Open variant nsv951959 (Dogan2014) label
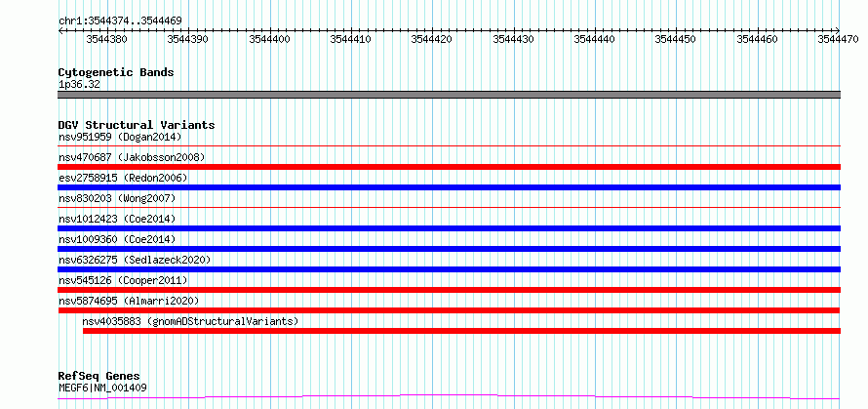 pos(120,137)
